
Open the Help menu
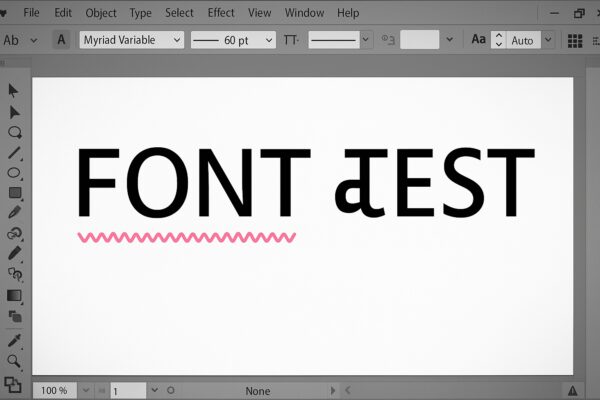(348, 13)
